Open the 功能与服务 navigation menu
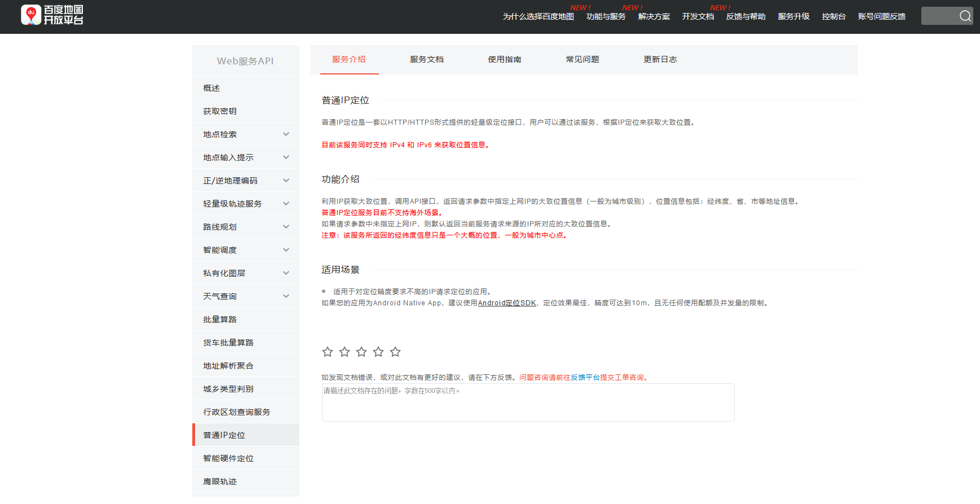980x504 pixels. tap(606, 16)
